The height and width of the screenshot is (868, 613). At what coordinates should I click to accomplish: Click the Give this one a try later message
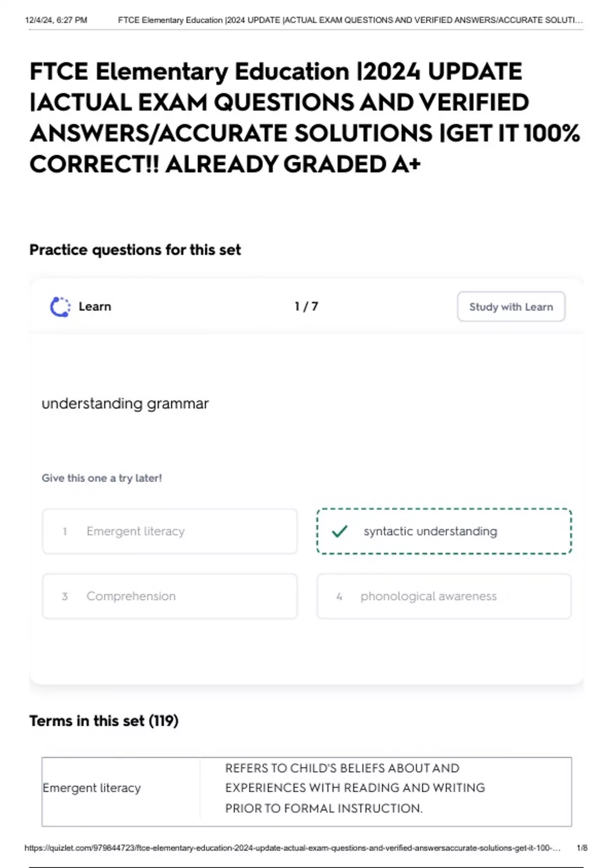pyautogui.click(x=102, y=478)
